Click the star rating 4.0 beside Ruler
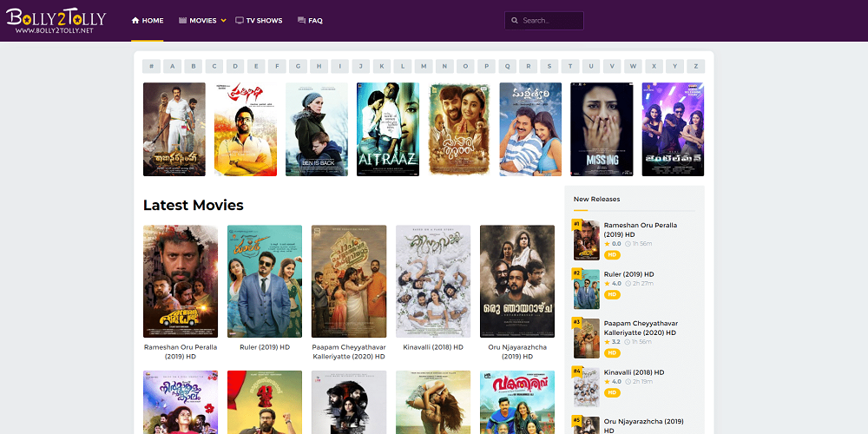The image size is (868, 434). pyautogui.click(x=613, y=284)
